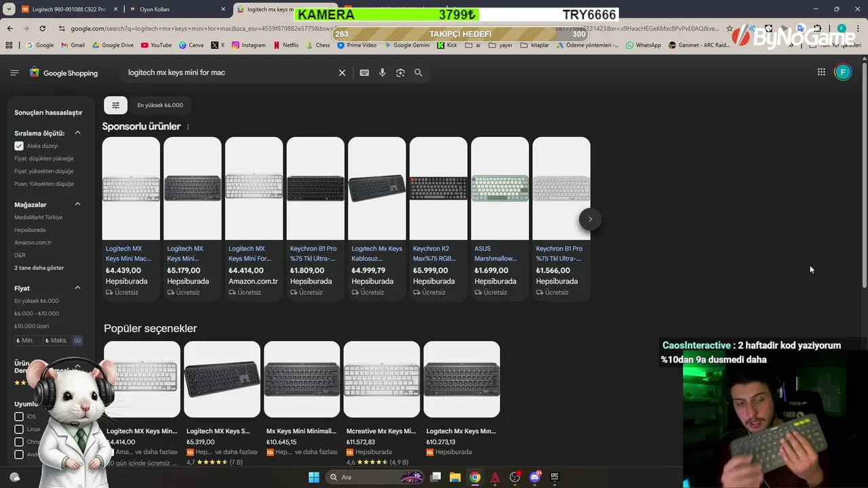Filter by D&R store

pyautogui.click(x=20, y=256)
